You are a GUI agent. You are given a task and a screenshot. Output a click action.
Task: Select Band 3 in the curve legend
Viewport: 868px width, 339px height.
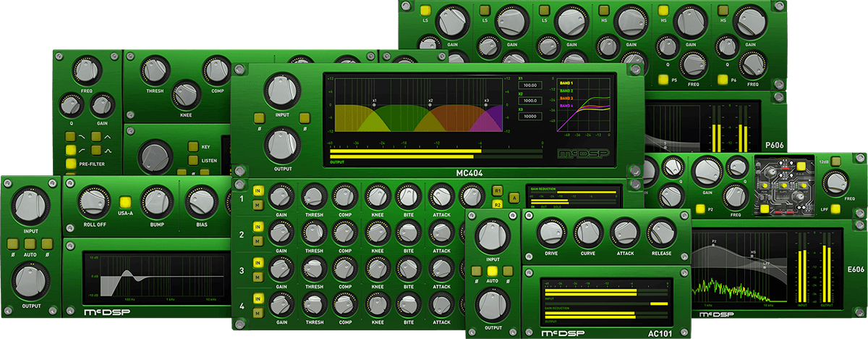point(566,98)
